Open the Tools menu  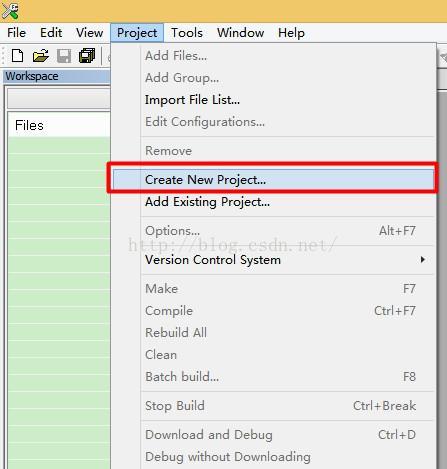[x=187, y=33]
